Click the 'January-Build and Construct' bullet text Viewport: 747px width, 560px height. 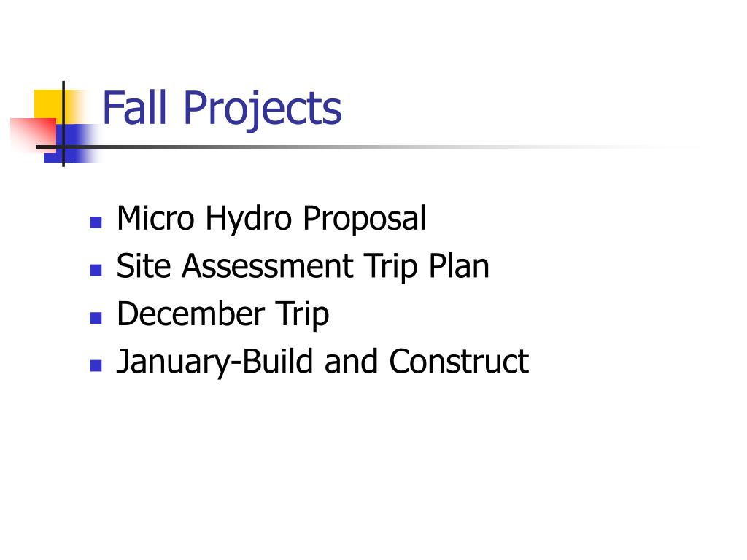point(322,362)
